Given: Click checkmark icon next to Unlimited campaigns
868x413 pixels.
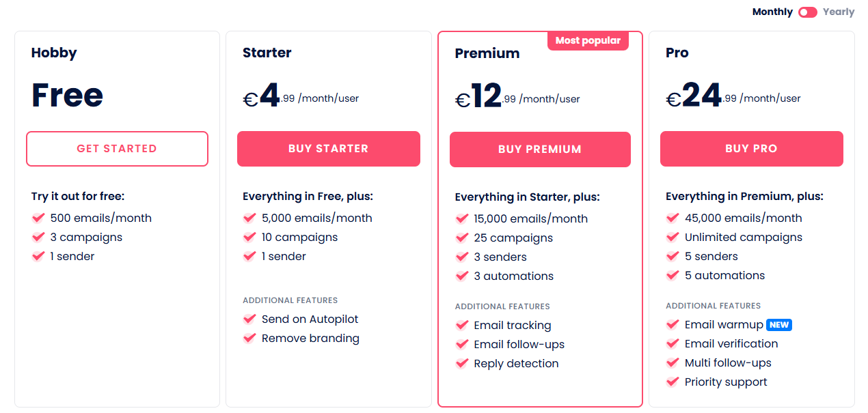Looking at the screenshot, I should click(x=673, y=238).
